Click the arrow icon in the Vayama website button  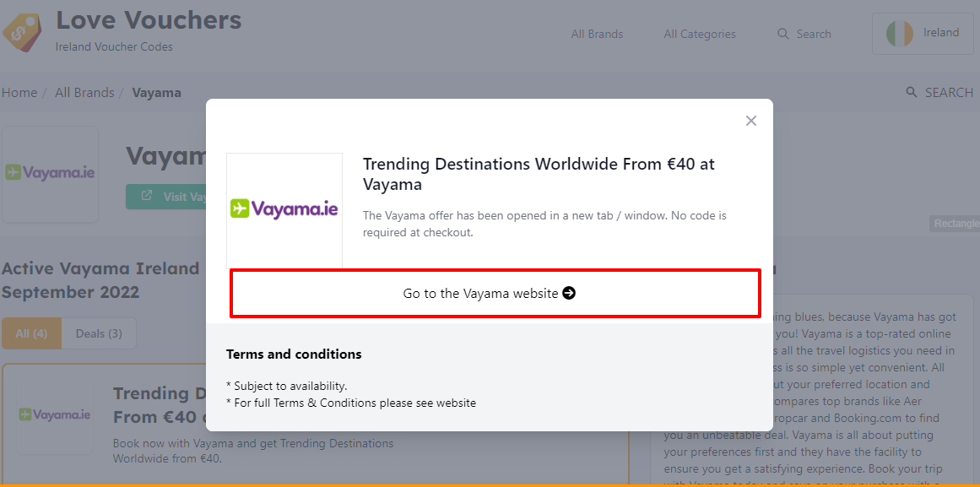coord(569,293)
